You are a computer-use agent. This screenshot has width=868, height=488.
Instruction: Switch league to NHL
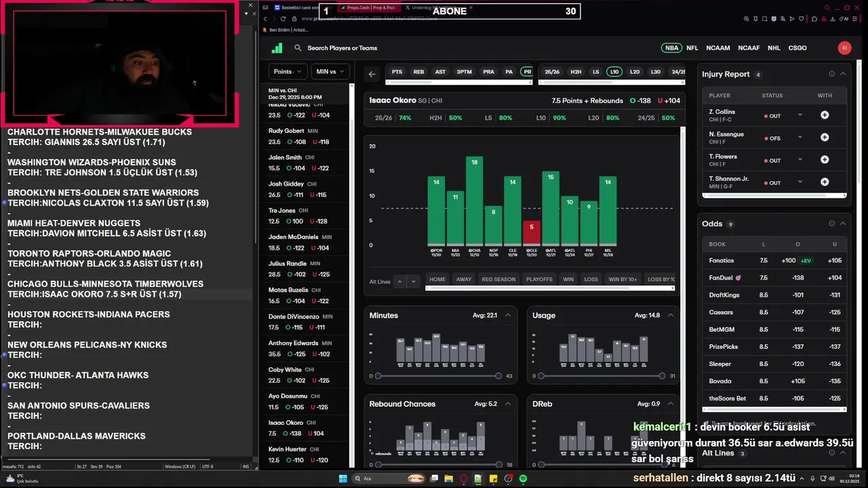(x=774, y=48)
